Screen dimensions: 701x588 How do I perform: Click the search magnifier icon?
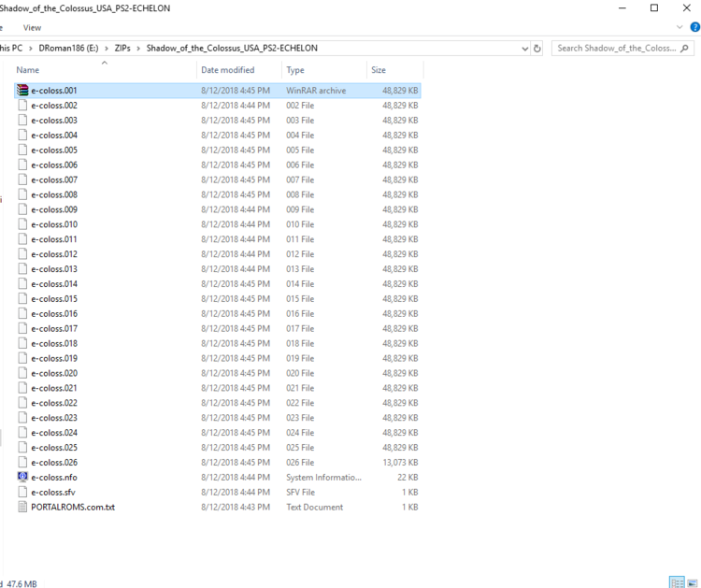(x=684, y=49)
